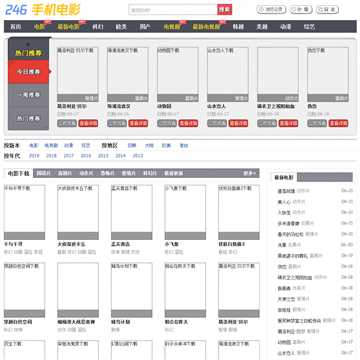Open 最新电视剧 in navigation bar

click(206, 27)
